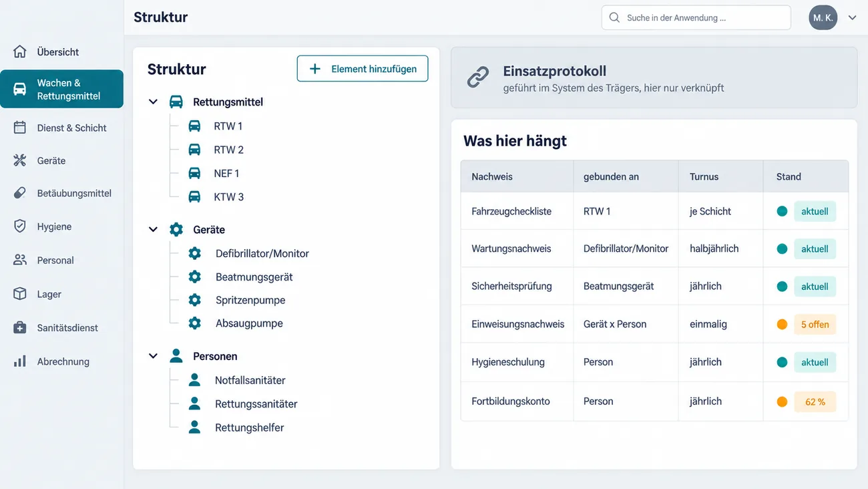Click the person icon next to Rettungssanitäter
Image resolution: width=868 pixels, height=489 pixels.
click(194, 403)
